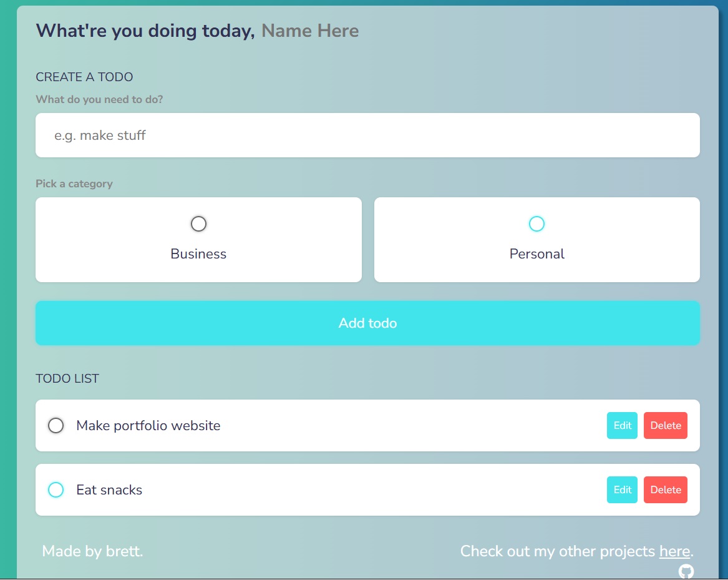Click the 'CREATE A TODO' heading
Image resolution: width=728 pixels, height=580 pixels.
click(84, 77)
